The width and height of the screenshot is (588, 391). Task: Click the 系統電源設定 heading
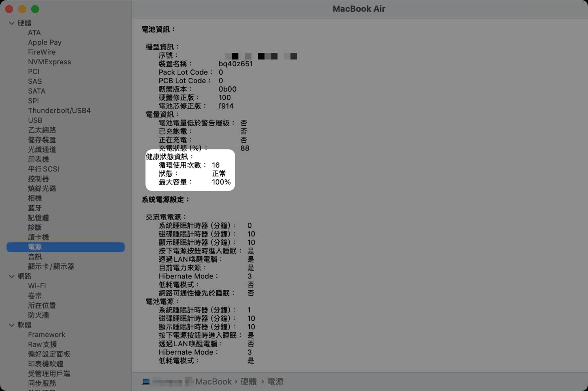165,199
